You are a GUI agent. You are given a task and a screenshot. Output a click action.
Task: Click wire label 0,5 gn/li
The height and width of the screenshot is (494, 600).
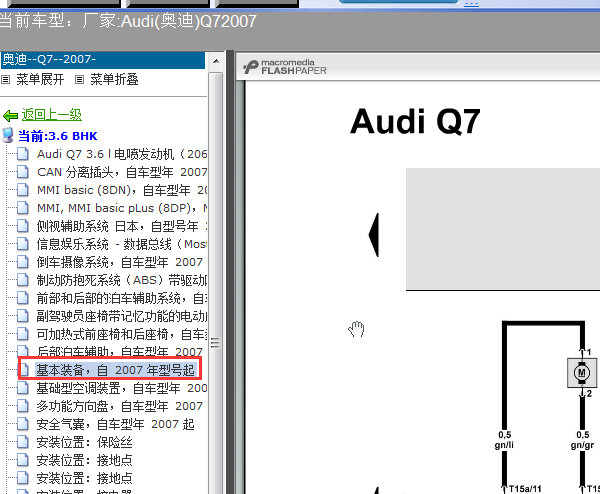[504, 440]
